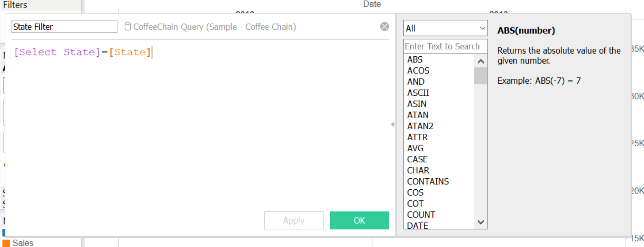The width and height of the screenshot is (644, 247).
Task: Pick the COUNT function
Action: pyautogui.click(x=421, y=215)
